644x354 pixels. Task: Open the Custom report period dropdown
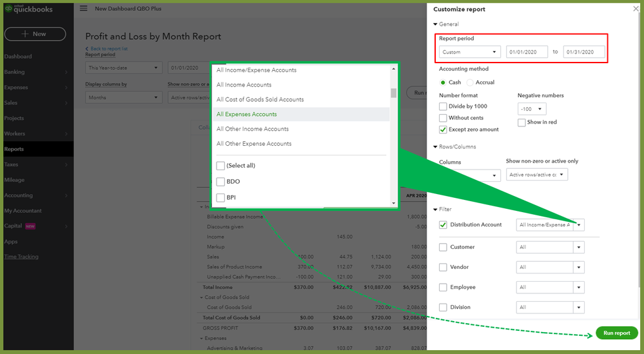tap(470, 52)
